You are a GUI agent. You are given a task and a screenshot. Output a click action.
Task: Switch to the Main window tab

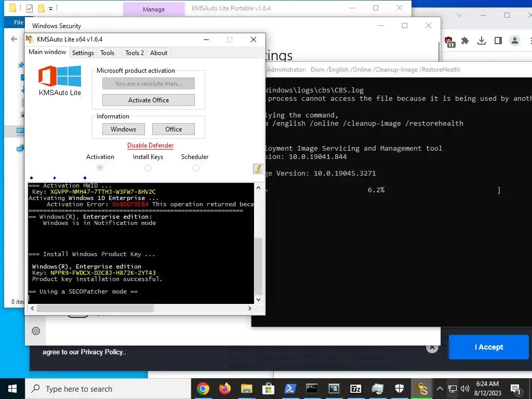47,52
